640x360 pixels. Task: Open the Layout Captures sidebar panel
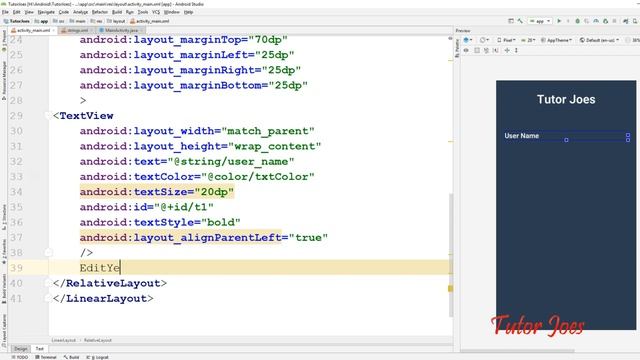[4, 330]
